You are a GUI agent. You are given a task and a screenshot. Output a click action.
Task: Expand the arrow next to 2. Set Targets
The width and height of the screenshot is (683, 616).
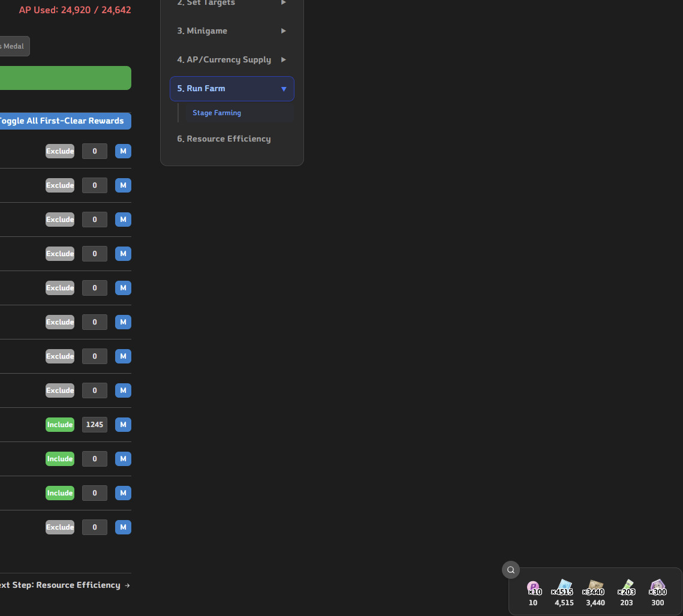click(x=284, y=2)
